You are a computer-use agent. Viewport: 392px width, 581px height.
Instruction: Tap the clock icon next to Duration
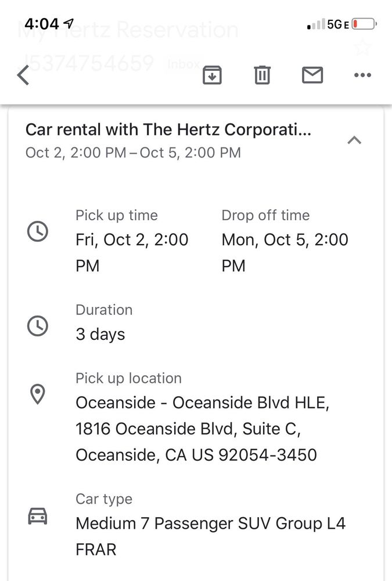pos(38,326)
